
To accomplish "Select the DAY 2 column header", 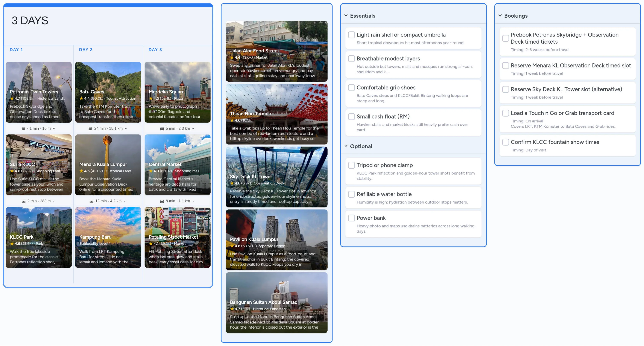I will click(86, 50).
